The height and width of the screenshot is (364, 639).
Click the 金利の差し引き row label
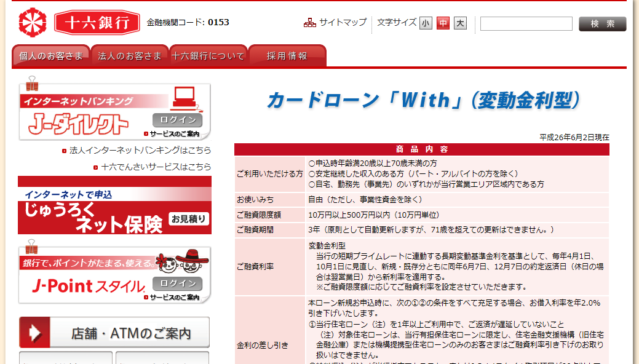pyautogui.click(x=263, y=346)
